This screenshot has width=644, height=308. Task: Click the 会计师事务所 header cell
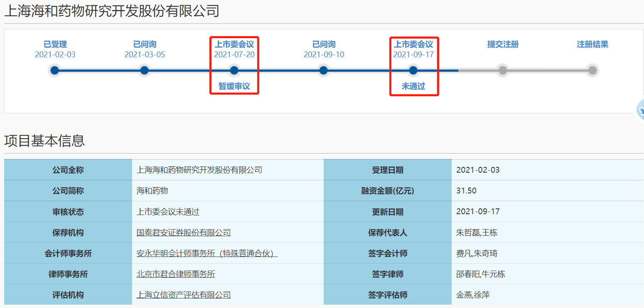(68, 253)
